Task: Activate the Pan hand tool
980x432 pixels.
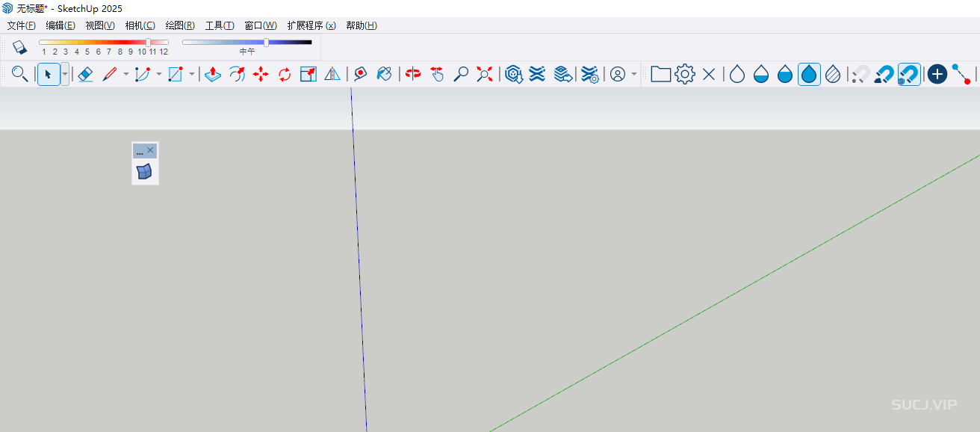Action: click(438, 74)
